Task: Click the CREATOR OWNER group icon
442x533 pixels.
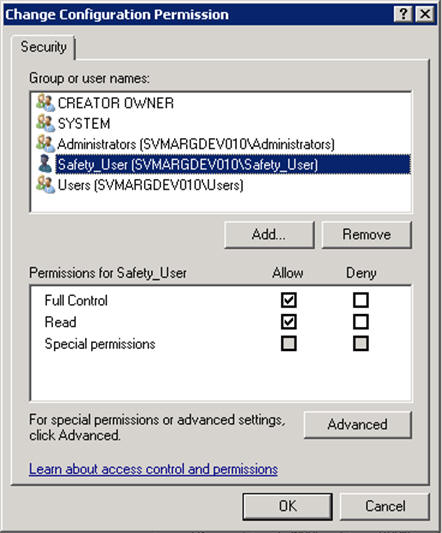Action: 45,103
